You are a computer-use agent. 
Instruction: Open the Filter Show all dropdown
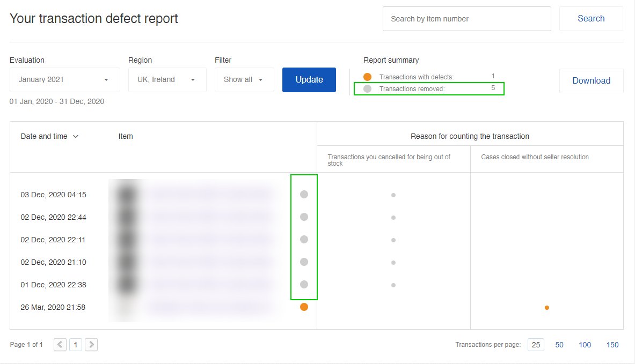[x=244, y=80]
